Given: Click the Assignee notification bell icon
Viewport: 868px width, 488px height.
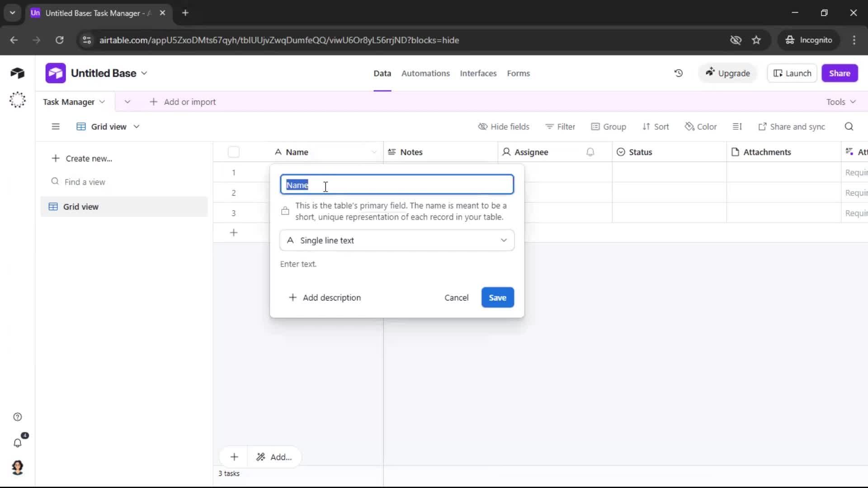Looking at the screenshot, I should pyautogui.click(x=590, y=152).
